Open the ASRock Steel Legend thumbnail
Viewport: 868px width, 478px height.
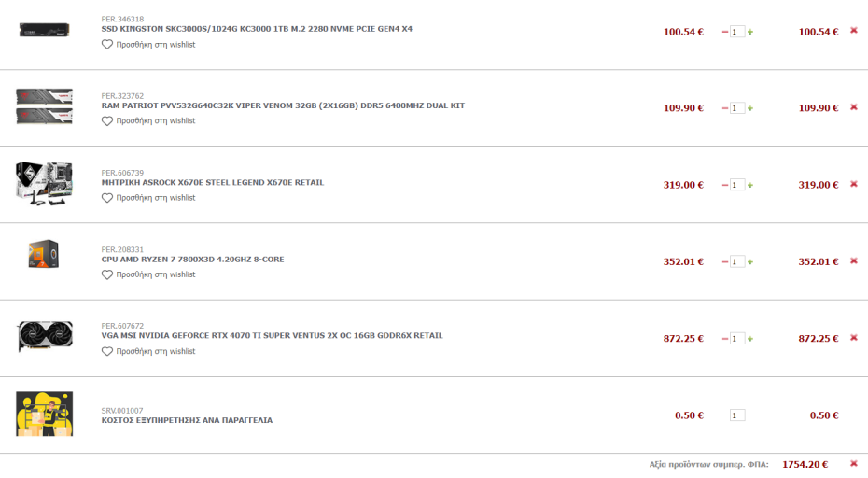pyautogui.click(x=43, y=182)
